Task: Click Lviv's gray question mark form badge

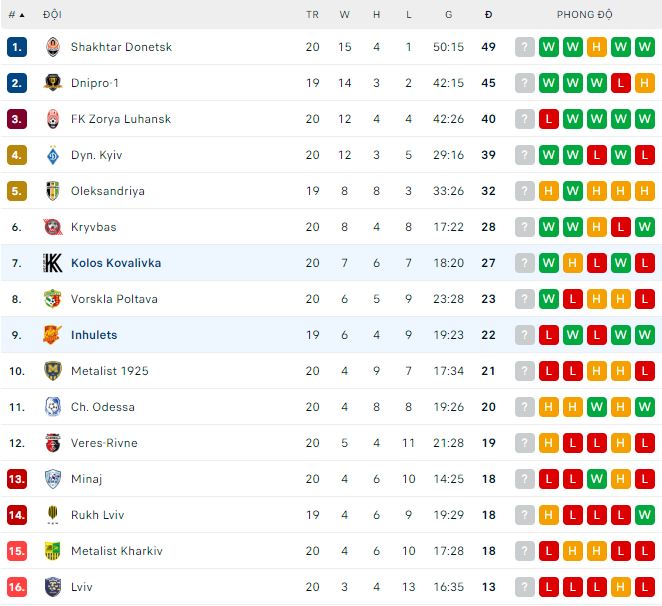Action: (525, 587)
